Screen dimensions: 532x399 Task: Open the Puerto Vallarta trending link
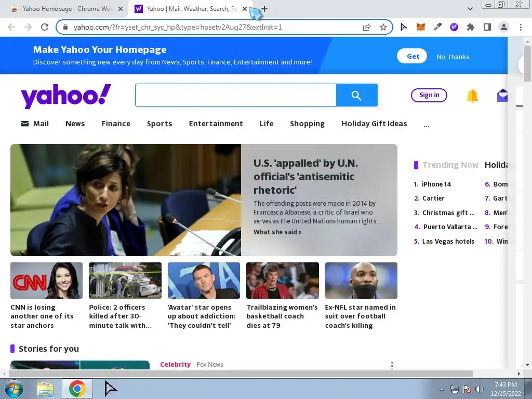click(450, 227)
